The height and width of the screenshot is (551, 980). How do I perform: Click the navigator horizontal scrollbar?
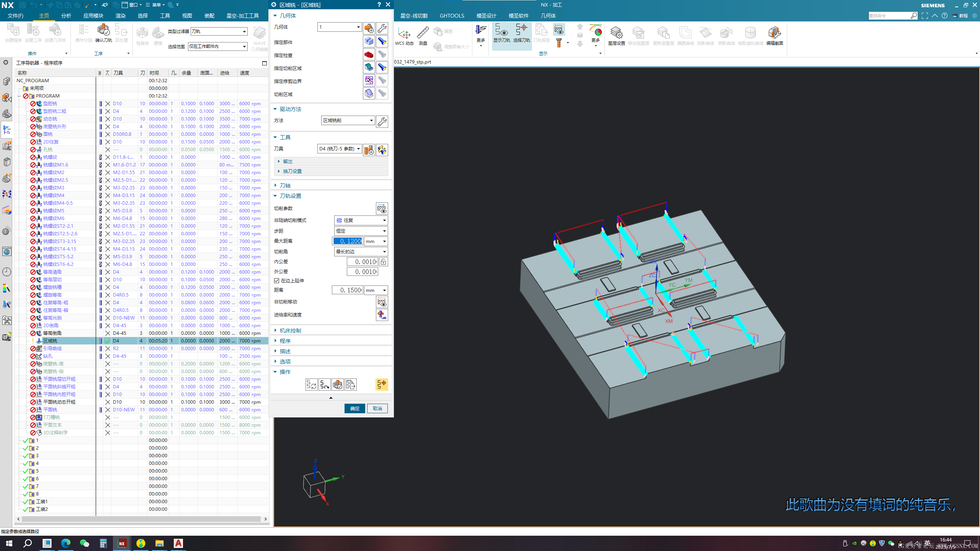point(141,519)
